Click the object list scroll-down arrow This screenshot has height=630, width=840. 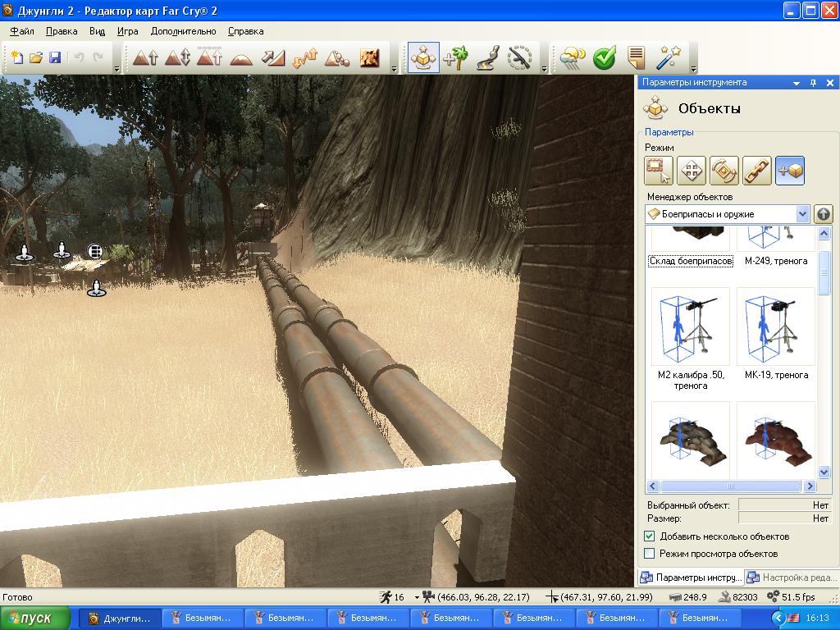click(x=824, y=472)
